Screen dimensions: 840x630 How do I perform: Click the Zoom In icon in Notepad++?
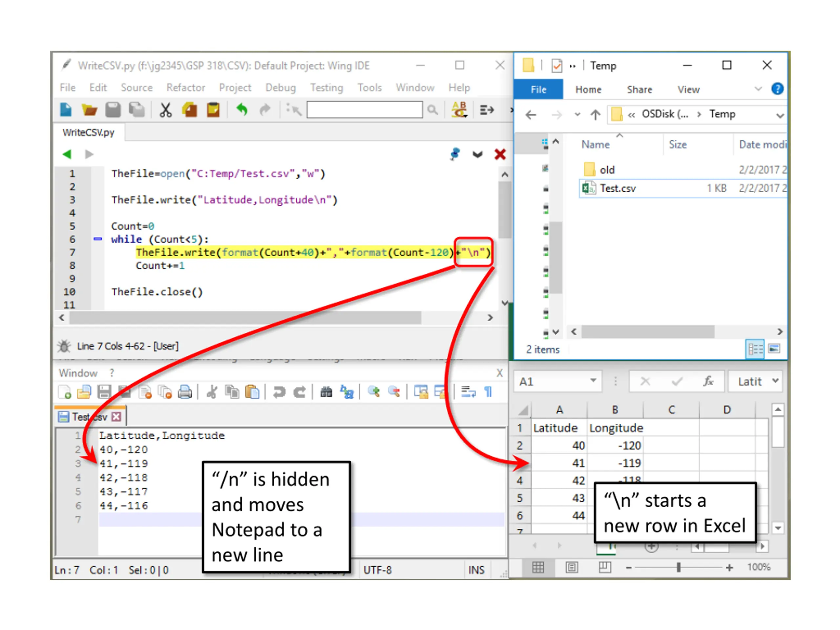(x=374, y=391)
